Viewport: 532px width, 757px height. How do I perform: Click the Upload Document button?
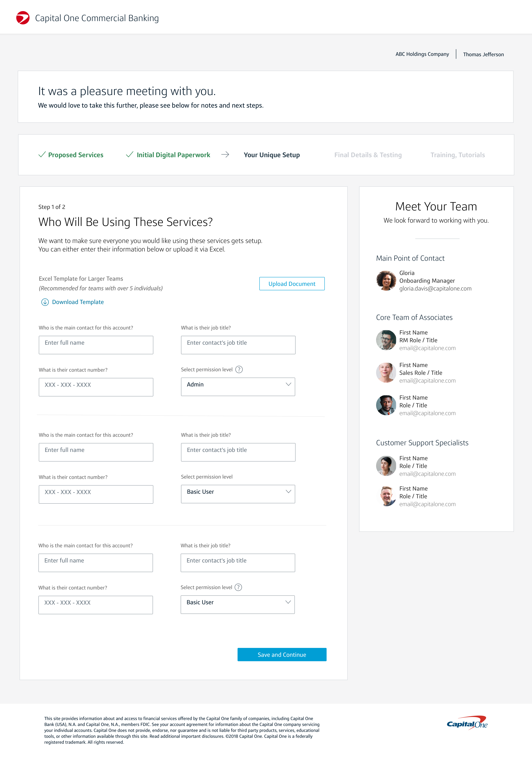coord(292,283)
